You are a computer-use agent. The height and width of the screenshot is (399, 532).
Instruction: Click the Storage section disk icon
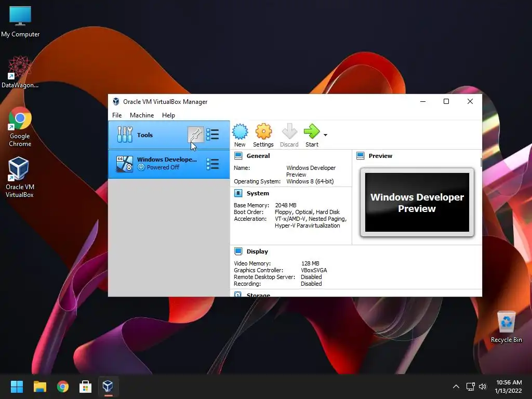pyautogui.click(x=238, y=294)
